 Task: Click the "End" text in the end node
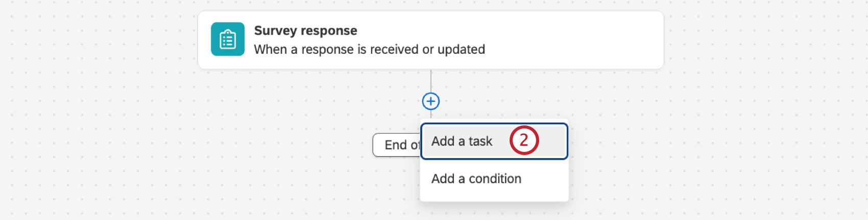[x=395, y=145]
